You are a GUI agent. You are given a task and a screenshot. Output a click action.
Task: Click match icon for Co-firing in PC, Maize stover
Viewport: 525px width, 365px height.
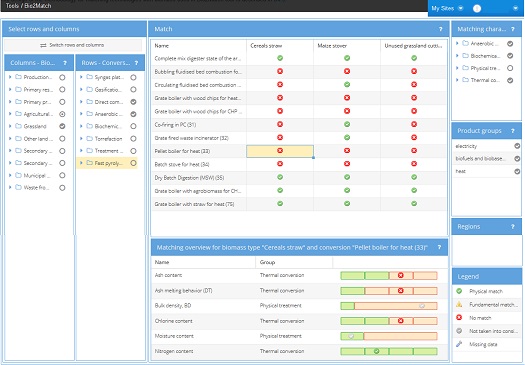[347, 124]
